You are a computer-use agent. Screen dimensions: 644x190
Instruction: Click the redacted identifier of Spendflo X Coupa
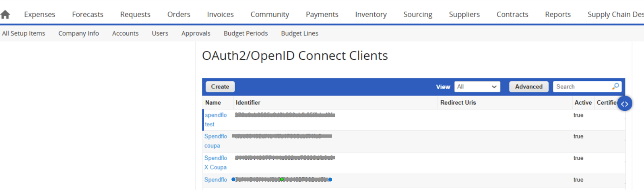[285, 158]
